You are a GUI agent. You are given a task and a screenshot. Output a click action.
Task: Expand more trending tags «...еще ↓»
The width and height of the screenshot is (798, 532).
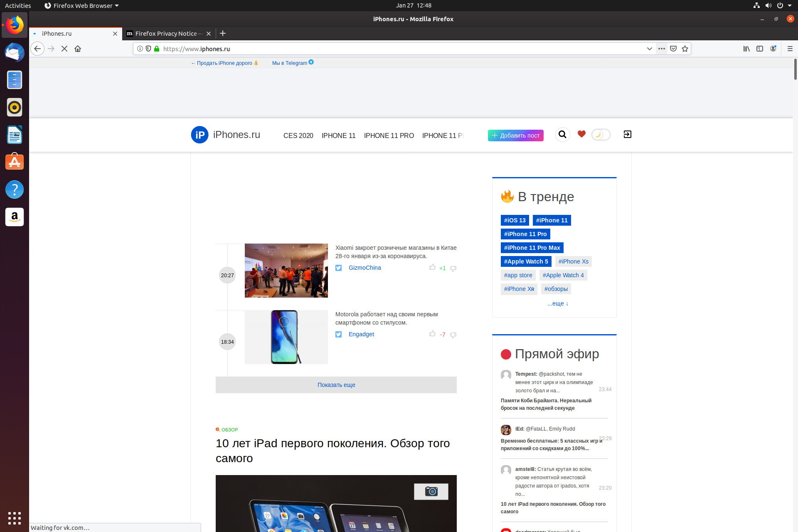point(557,303)
